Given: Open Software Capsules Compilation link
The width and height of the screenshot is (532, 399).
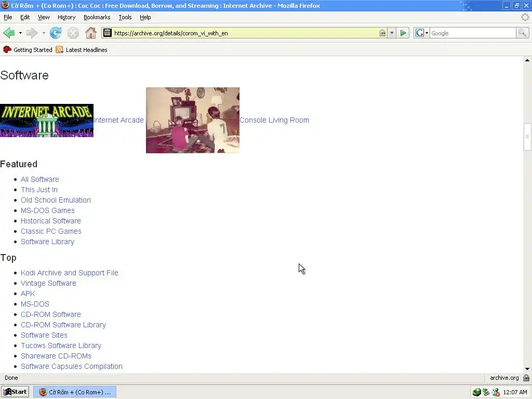Looking at the screenshot, I should [72, 366].
